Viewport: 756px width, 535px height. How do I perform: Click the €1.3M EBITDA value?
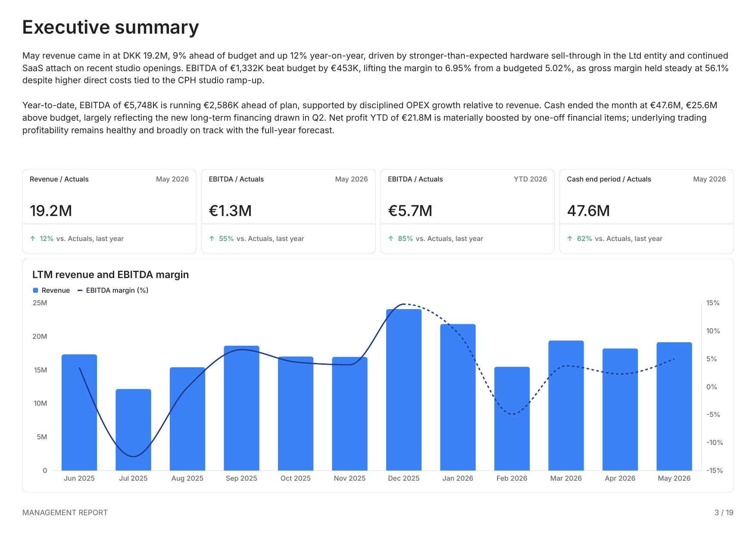[x=230, y=211]
